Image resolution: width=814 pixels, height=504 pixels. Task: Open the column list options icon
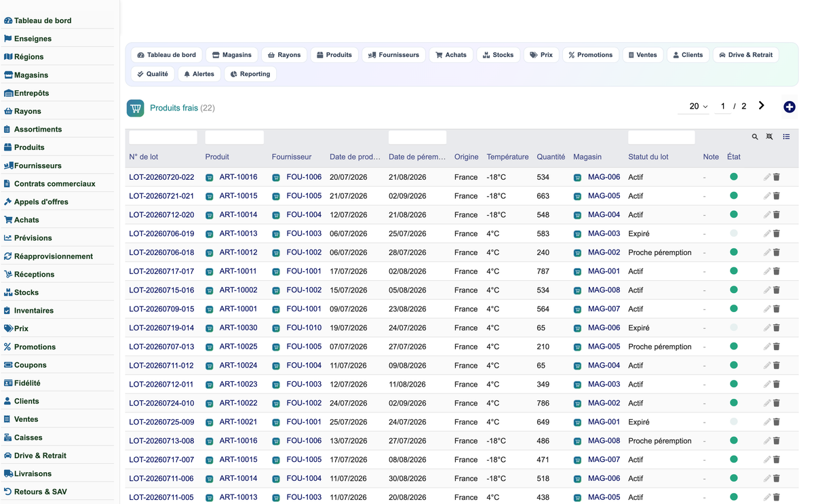click(x=786, y=137)
